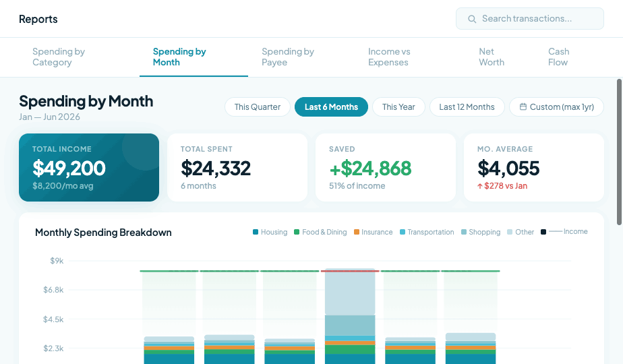623x364 pixels.
Task: Go to the Net Worth tab
Action: 500,57
